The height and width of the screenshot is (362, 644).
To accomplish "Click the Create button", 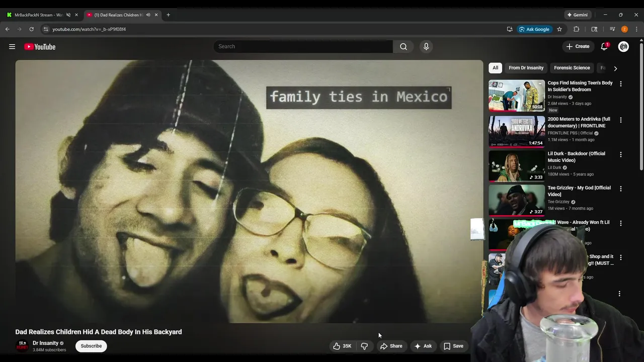I will coord(578,47).
